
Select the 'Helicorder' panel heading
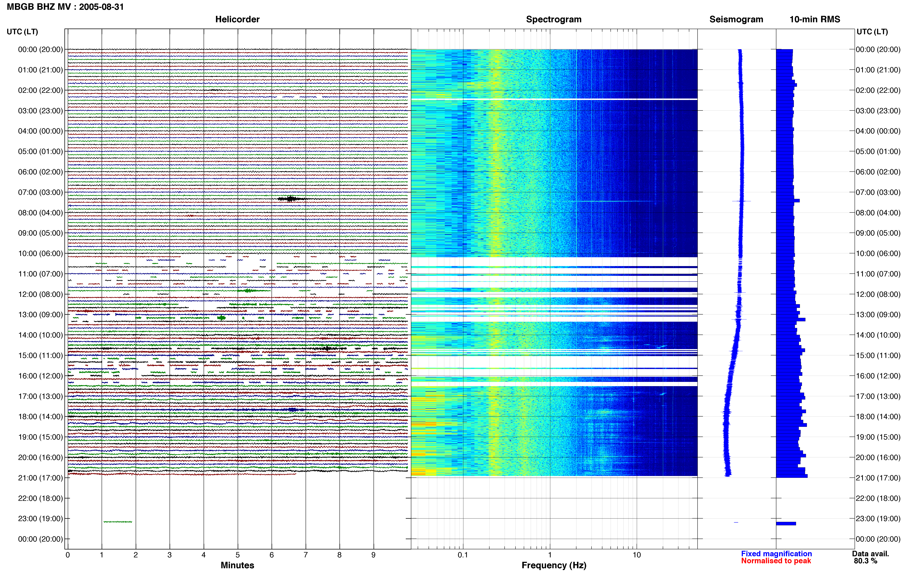click(x=237, y=19)
